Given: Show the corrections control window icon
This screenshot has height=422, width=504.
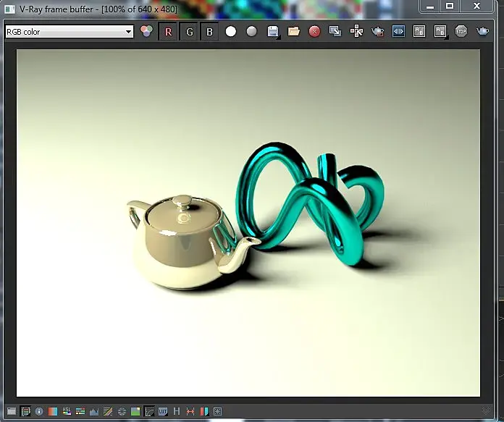Looking at the screenshot, I should (x=12, y=411).
